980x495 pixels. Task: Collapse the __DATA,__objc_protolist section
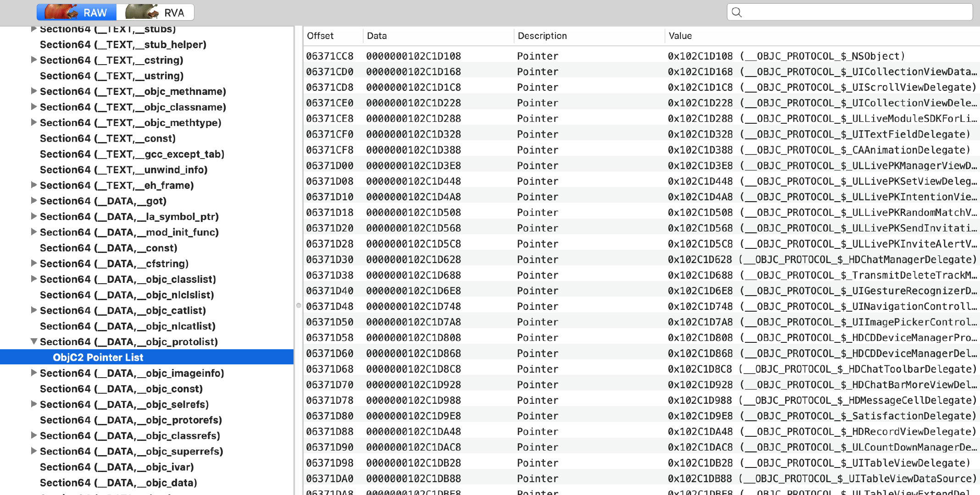(x=33, y=341)
